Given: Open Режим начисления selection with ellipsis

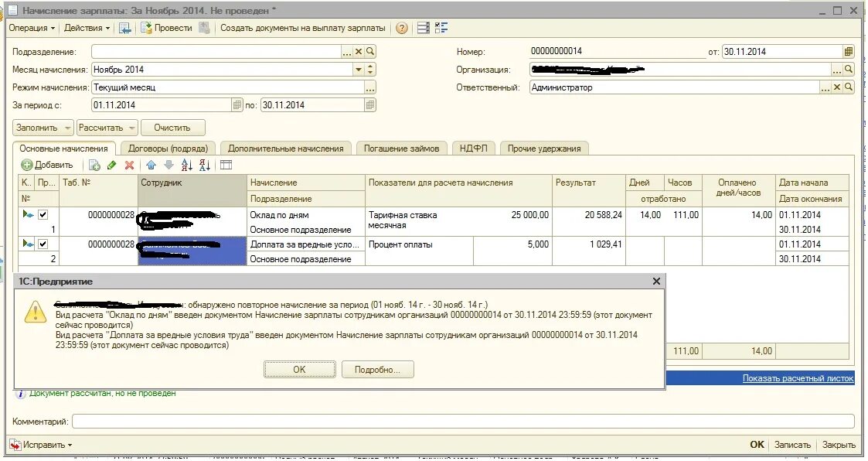Looking at the screenshot, I should (369, 87).
